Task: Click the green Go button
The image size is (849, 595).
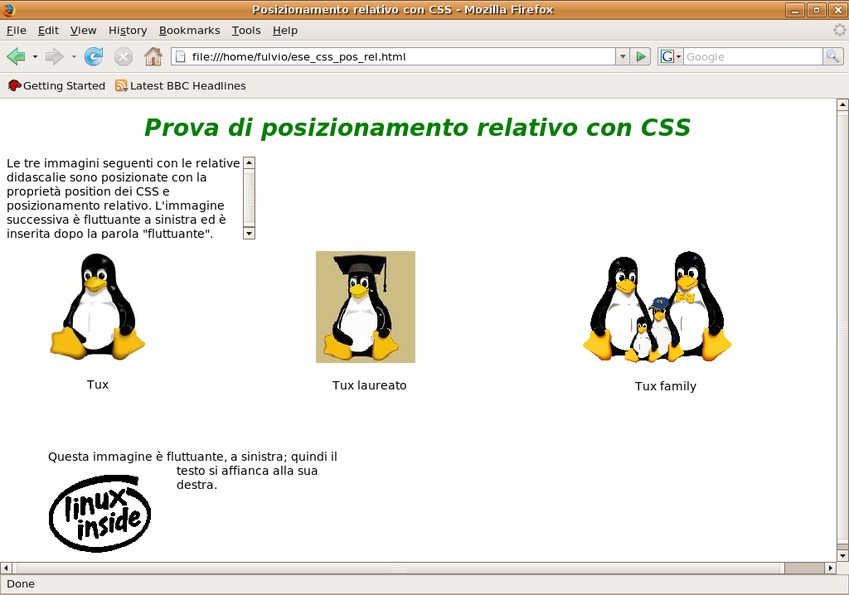Action: tap(641, 57)
